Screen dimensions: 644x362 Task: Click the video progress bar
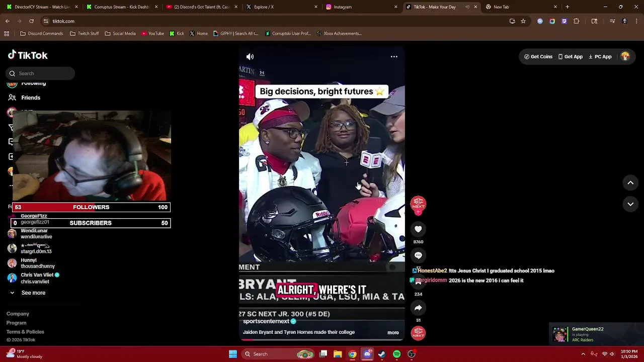[x=322, y=340]
